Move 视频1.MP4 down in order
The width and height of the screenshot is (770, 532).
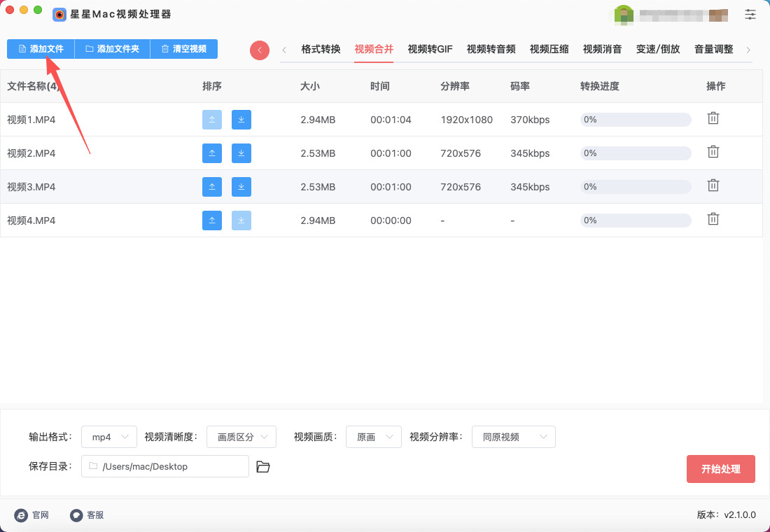[x=241, y=120]
